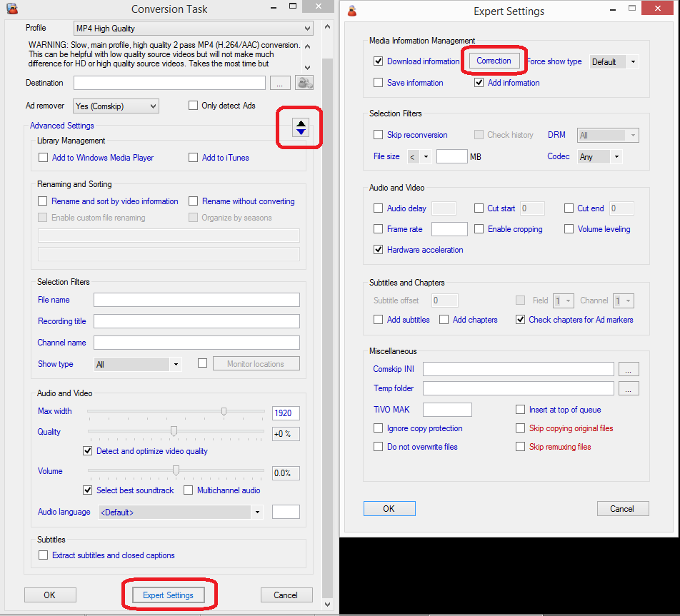Screen dimensions: 680x616
Task: Click the Channel name field
Action: point(196,343)
